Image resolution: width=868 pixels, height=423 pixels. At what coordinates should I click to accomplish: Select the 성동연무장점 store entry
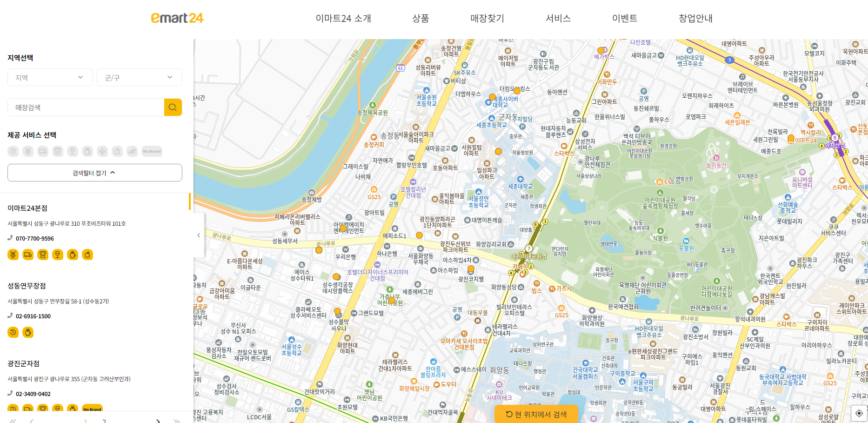point(27,286)
